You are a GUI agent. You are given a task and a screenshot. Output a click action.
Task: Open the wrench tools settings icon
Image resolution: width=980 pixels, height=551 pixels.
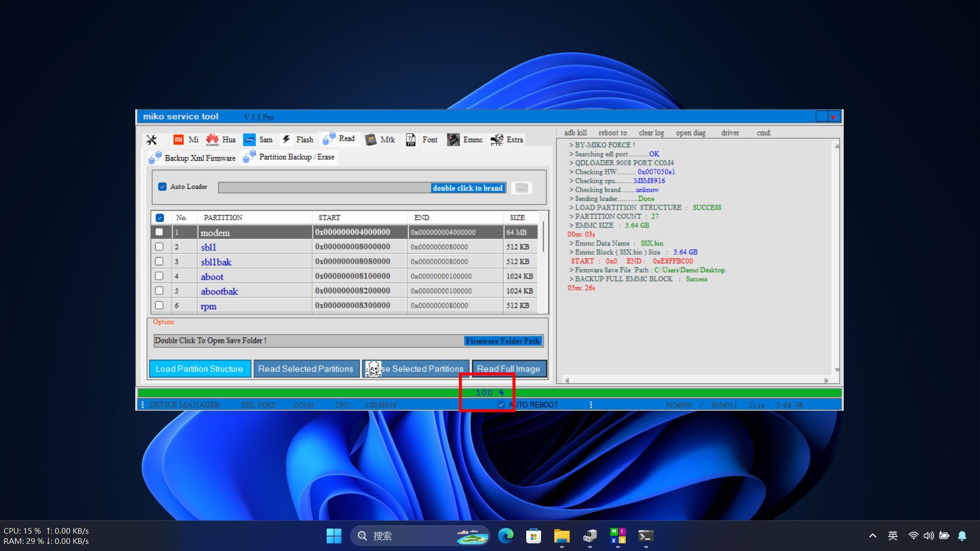[152, 140]
